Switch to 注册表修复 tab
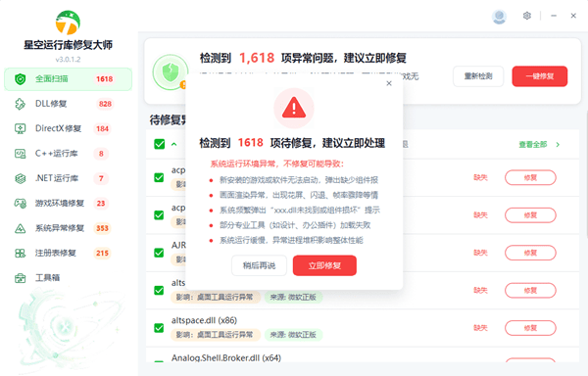 (68, 254)
